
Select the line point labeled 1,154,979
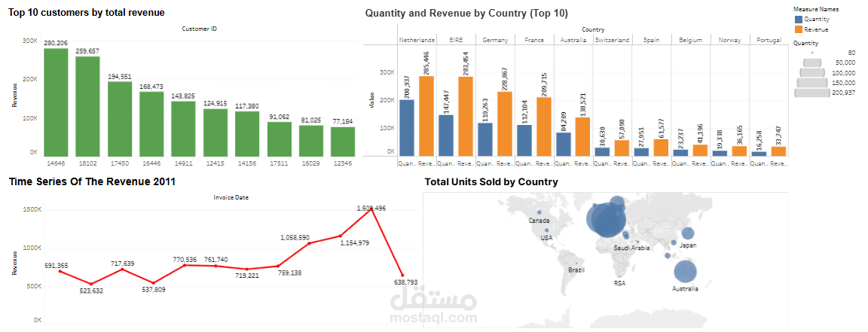tap(341, 236)
